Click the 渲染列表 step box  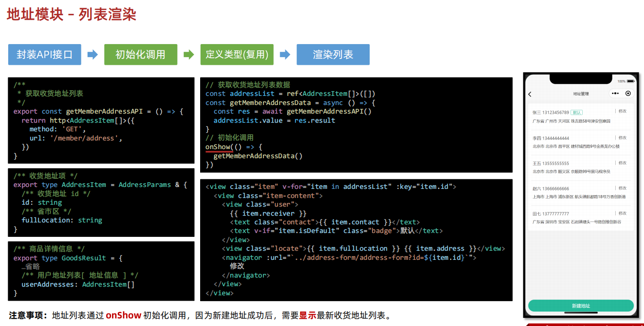pyautogui.click(x=333, y=55)
